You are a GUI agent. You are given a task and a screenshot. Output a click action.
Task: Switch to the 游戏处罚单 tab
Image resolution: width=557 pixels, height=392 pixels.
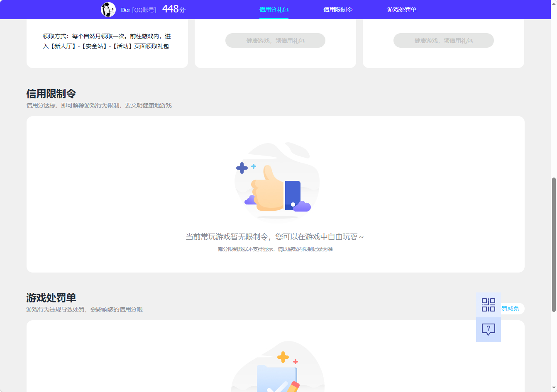402,10
